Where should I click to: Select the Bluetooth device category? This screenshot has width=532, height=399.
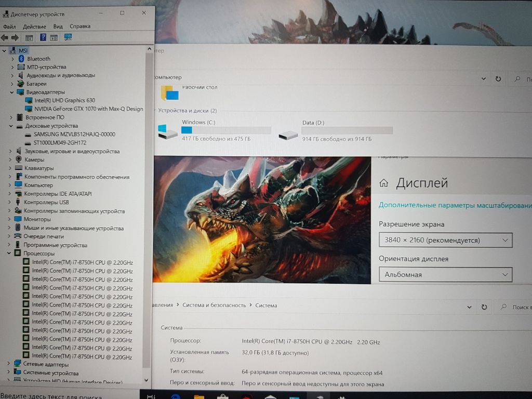[38, 59]
